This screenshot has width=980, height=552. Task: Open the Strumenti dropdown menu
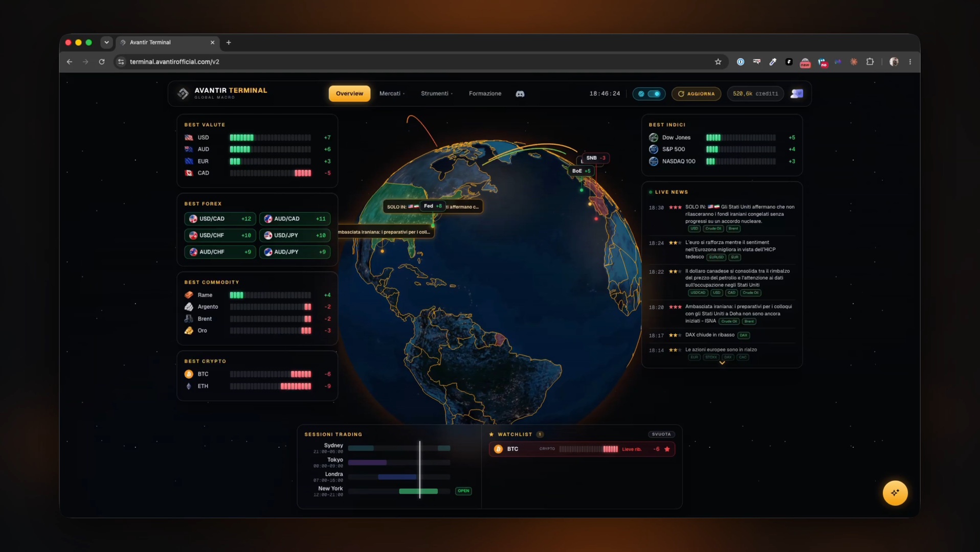pos(436,94)
